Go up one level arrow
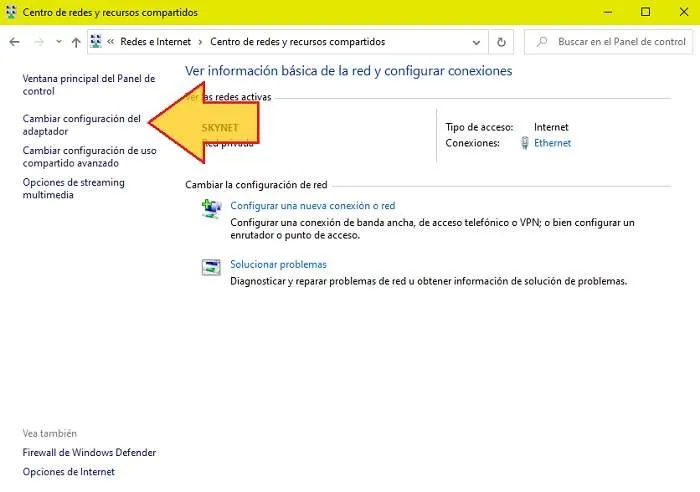 tap(76, 42)
